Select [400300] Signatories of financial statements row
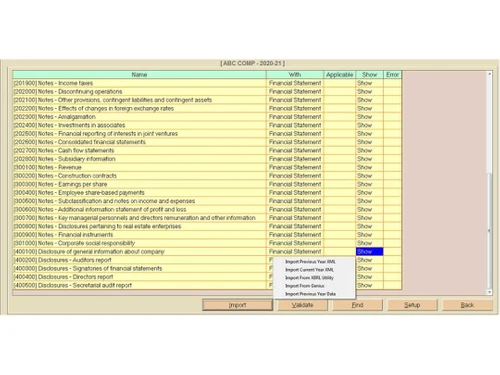Image resolution: width=500 pixels, height=375 pixels. (139, 268)
